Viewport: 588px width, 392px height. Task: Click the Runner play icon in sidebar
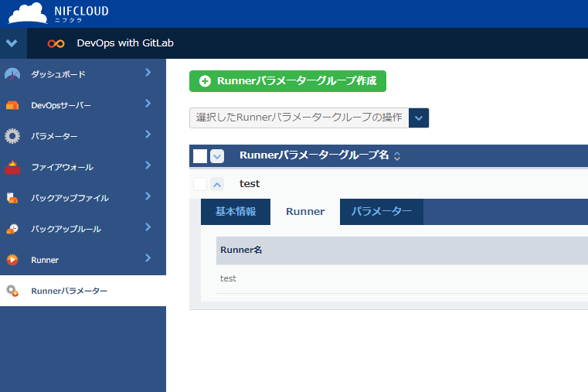pyautogui.click(x=12, y=260)
